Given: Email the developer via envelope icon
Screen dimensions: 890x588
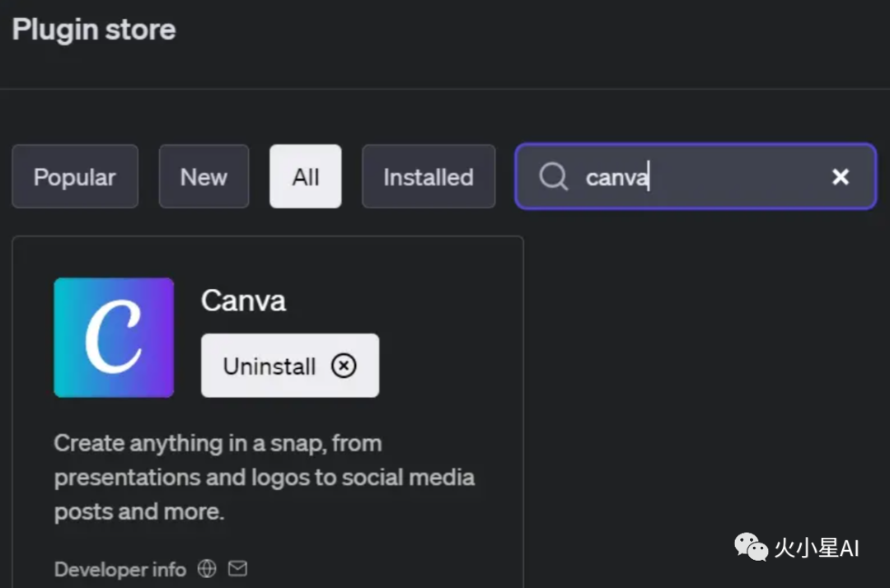Looking at the screenshot, I should coord(238,568).
